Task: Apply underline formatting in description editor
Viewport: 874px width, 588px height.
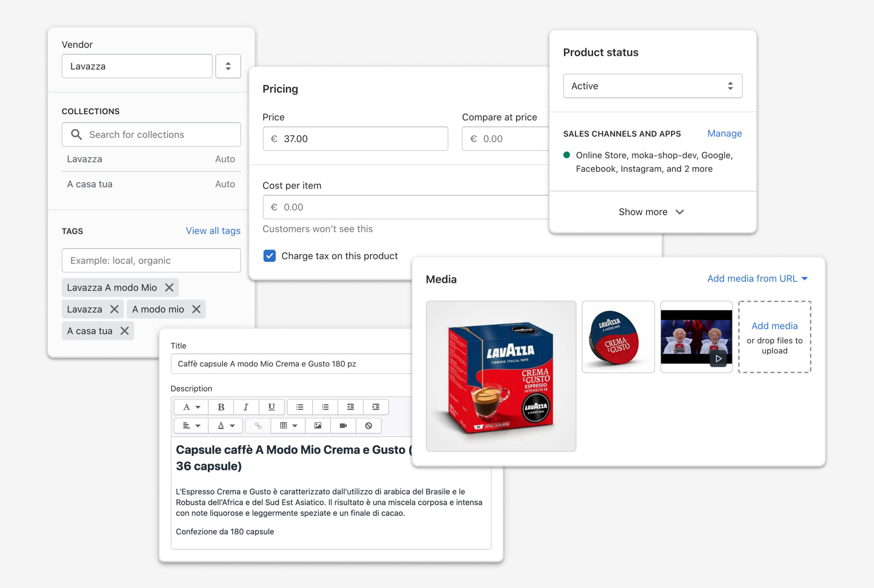Action: pos(272,407)
